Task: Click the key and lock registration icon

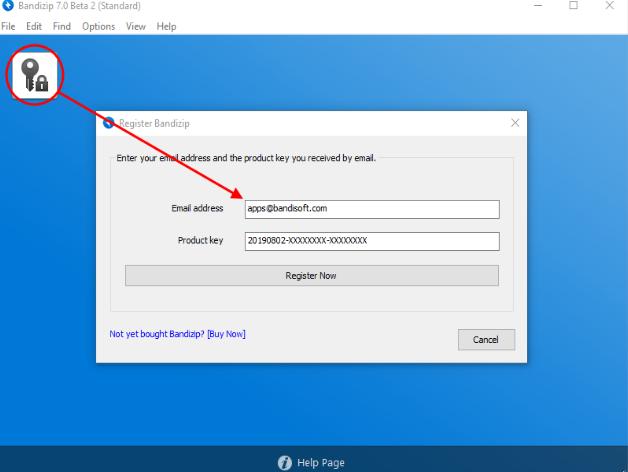Action: coord(35,75)
